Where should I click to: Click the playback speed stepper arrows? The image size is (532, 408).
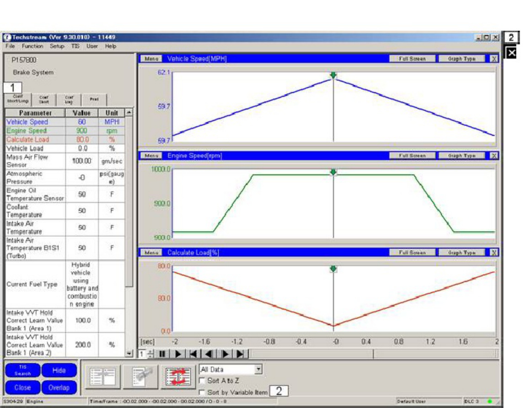coord(151,354)
